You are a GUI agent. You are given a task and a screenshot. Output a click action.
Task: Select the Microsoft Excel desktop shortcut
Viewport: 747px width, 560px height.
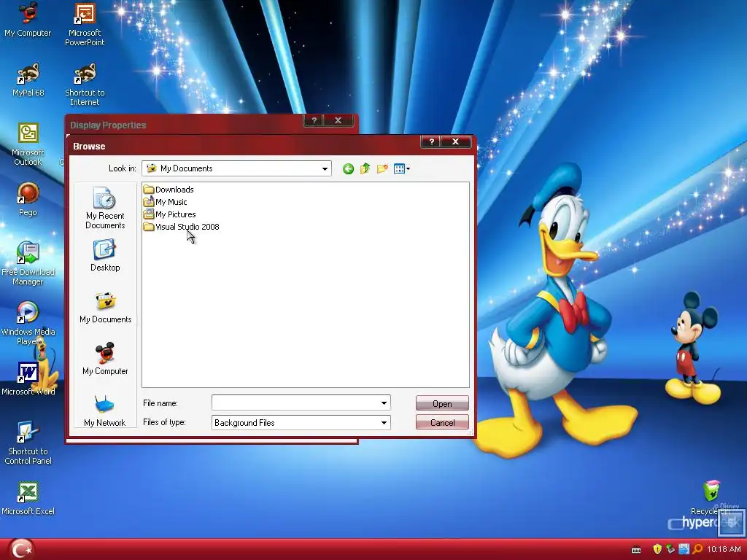pyautogui.click(x=28, y=499)
